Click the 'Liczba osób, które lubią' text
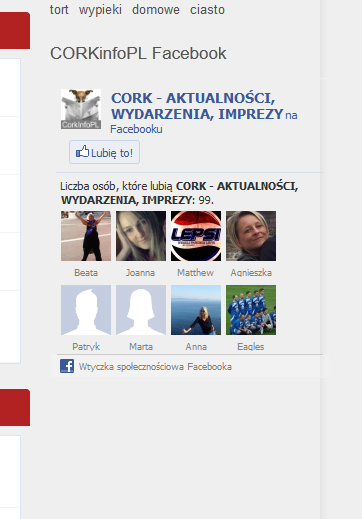The image size is (362, 519). (x=116, y=186)
